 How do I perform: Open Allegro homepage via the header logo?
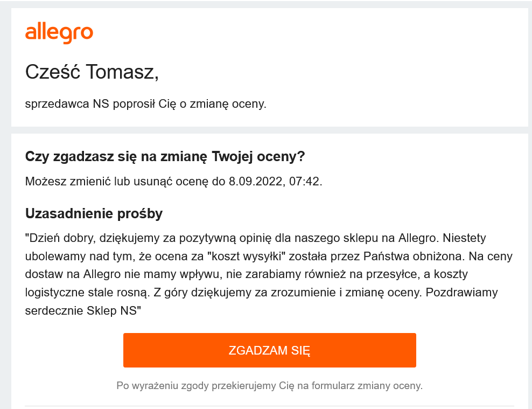pos(59,32)
